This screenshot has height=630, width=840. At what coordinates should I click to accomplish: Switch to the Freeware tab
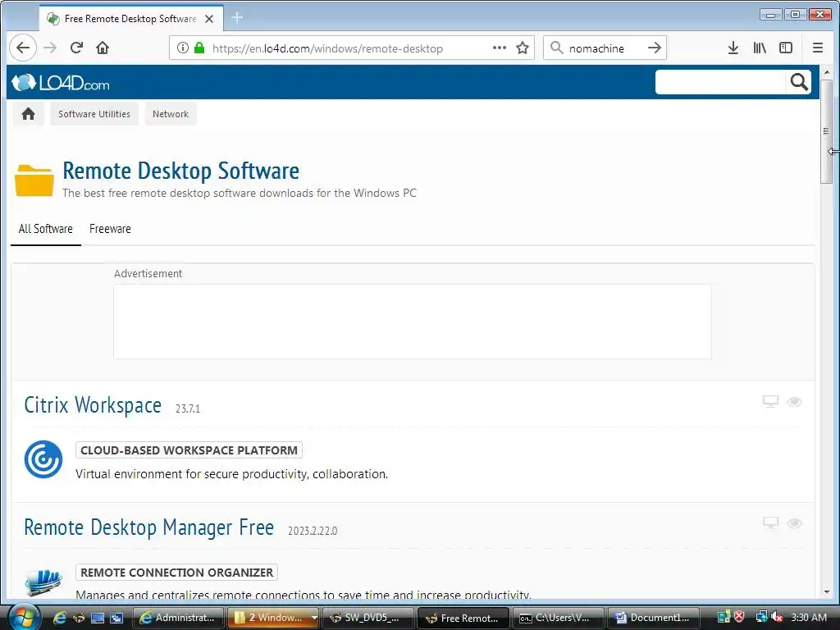pyautogui.click(x=110, y=229)
